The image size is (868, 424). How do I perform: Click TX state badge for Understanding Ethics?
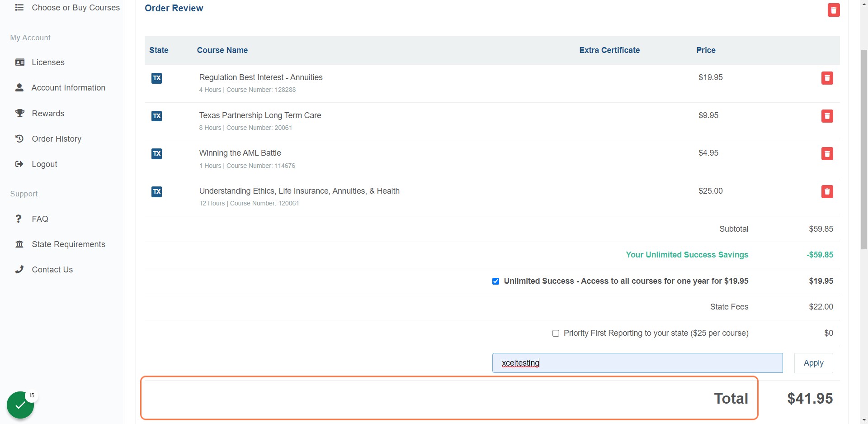coord(156,192)
